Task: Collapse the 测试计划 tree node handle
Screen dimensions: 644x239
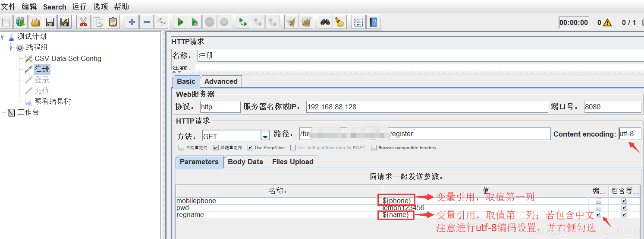Action: 3,37
